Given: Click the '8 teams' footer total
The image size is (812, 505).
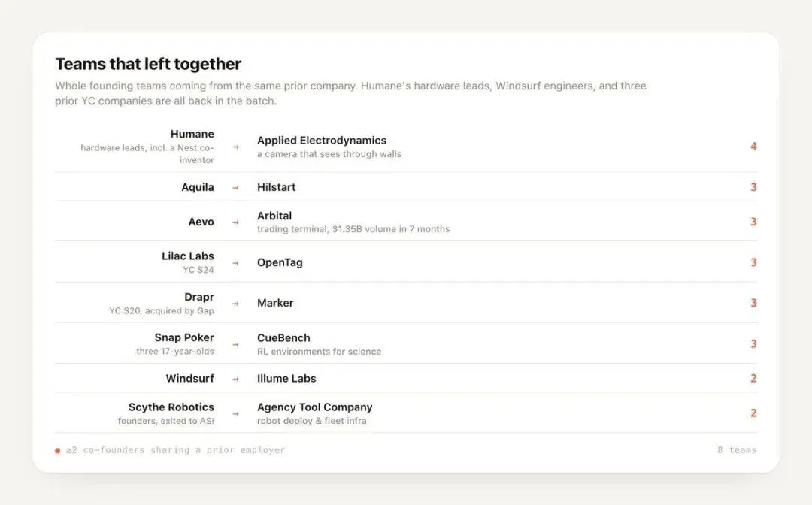Looking at the screenshot, I should [x=736, y=450].
